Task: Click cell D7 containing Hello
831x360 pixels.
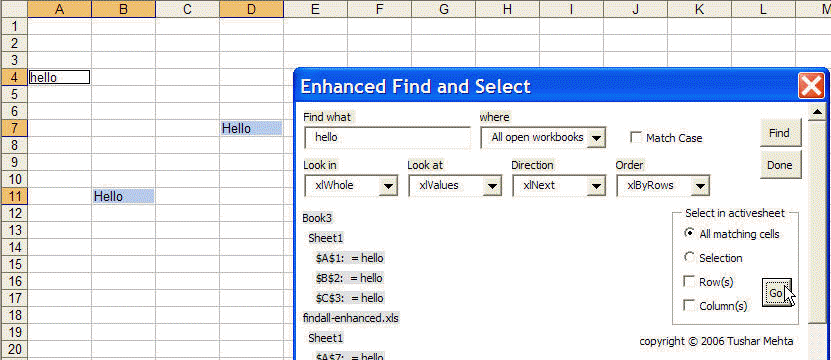Action: [x=251, y=128]
